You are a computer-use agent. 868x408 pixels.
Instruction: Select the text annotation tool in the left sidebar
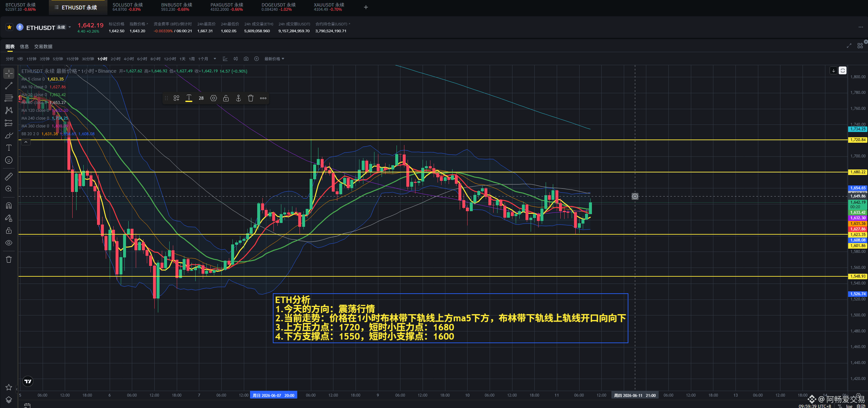(x=9, y=148)
